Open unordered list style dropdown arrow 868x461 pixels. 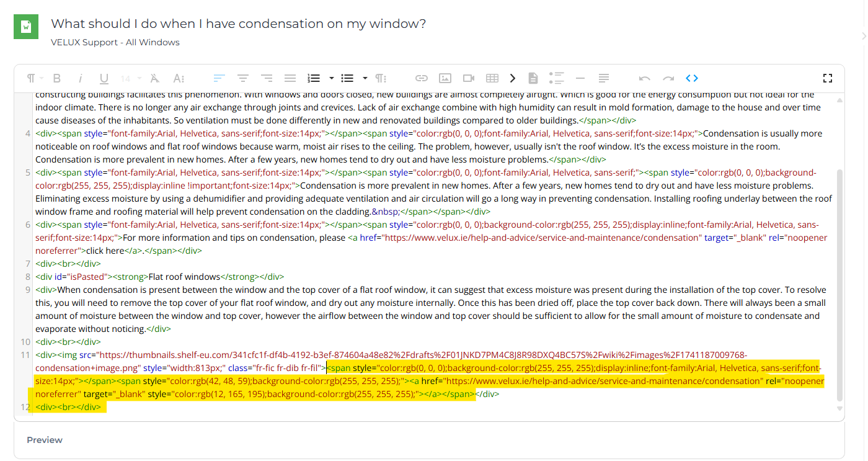tap(365, 78)
